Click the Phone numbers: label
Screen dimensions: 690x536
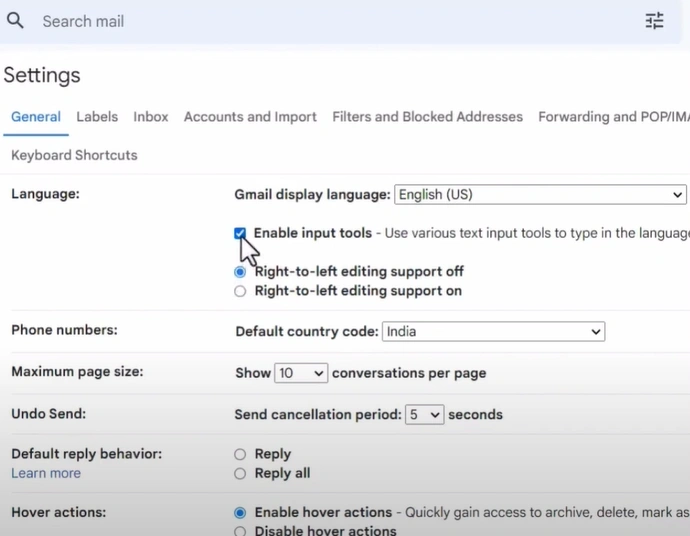tap(64, 330)
